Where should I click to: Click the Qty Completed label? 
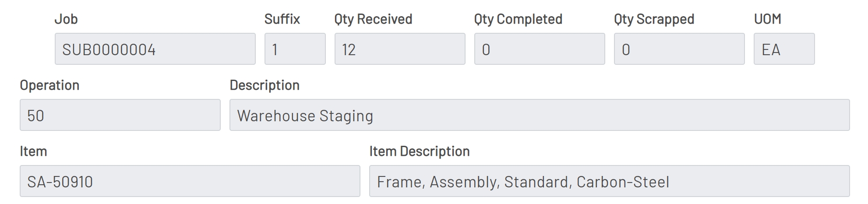tap(518, 19)
